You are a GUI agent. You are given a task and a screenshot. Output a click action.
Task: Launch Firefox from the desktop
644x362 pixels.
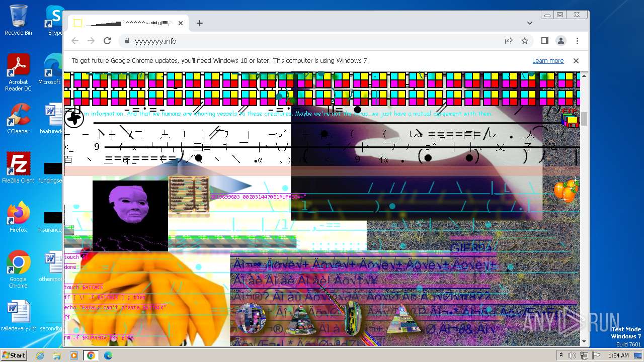point(18,217)
